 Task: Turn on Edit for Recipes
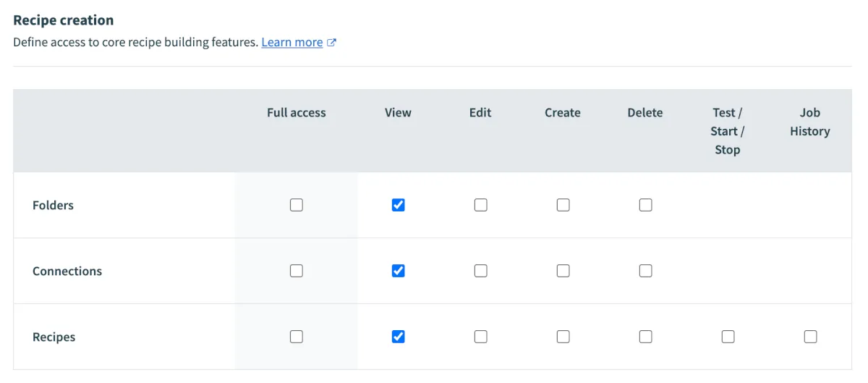(480, 337)
